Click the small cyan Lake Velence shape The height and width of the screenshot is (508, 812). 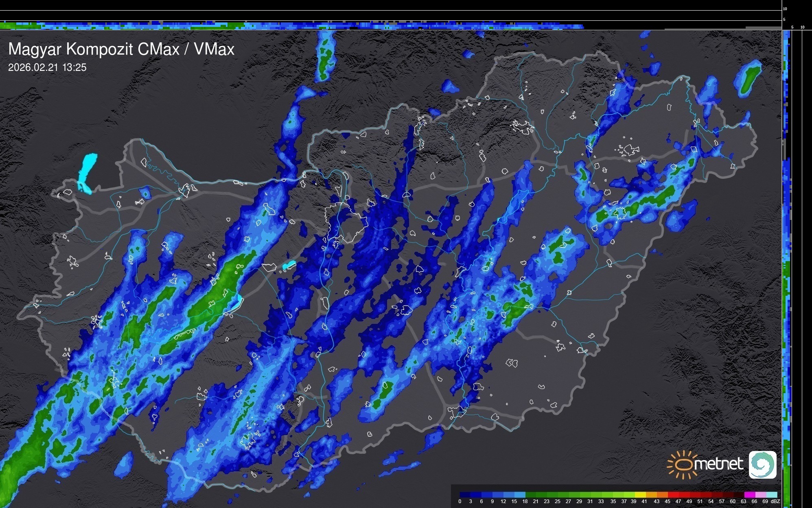(289, 265)
